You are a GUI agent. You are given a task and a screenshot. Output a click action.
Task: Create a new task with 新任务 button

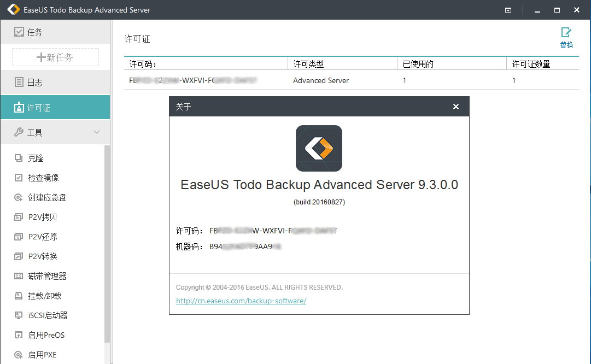(x=55, y=57)
